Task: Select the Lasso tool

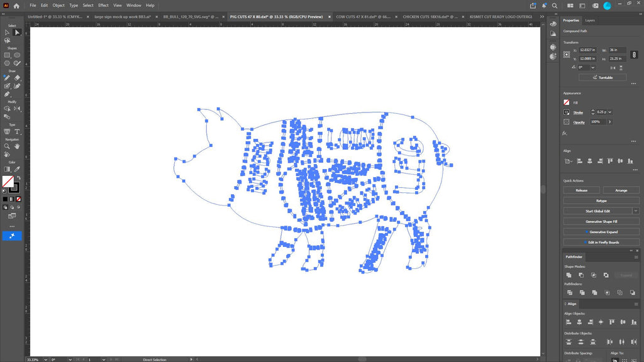Action: (7, 41)
